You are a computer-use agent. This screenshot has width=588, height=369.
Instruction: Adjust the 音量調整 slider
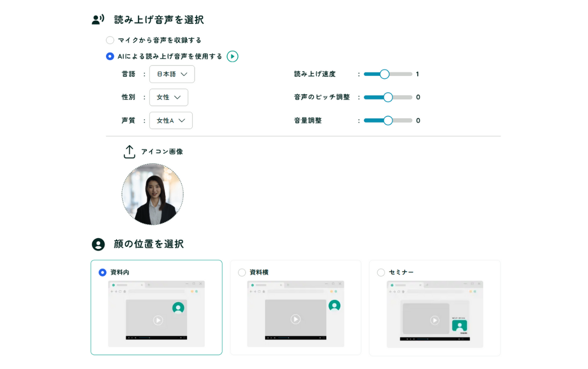click(x=387, y=120)
